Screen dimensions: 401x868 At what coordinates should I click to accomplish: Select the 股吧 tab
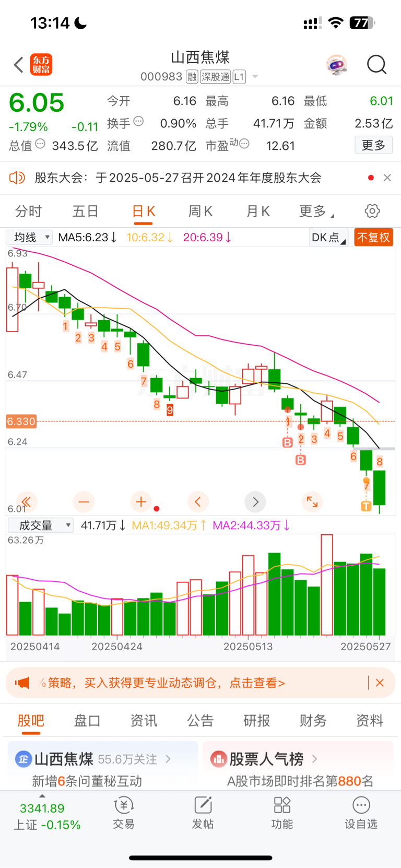coord(31,721)
